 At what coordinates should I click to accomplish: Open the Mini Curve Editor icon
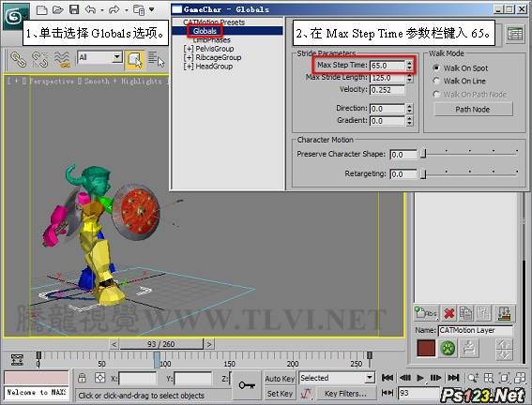coord(17,360)
